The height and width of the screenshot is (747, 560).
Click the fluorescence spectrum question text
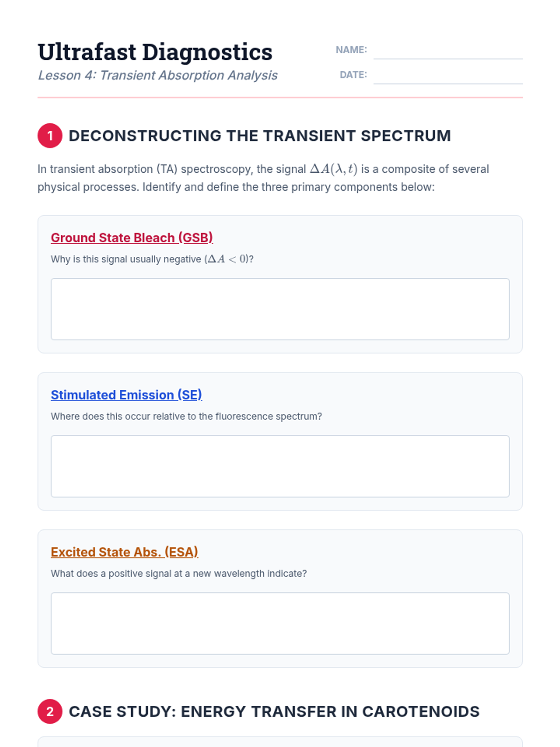186,416
